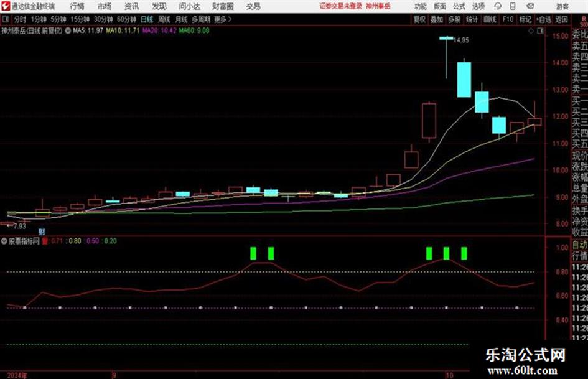Toggle the side panel icon beside the diamond

(x=540, y=31)
